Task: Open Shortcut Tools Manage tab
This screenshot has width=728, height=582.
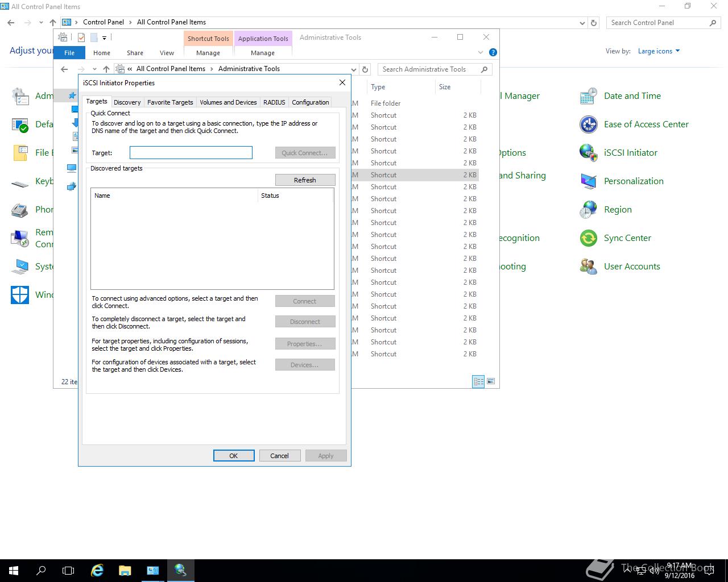Action: 208,53
